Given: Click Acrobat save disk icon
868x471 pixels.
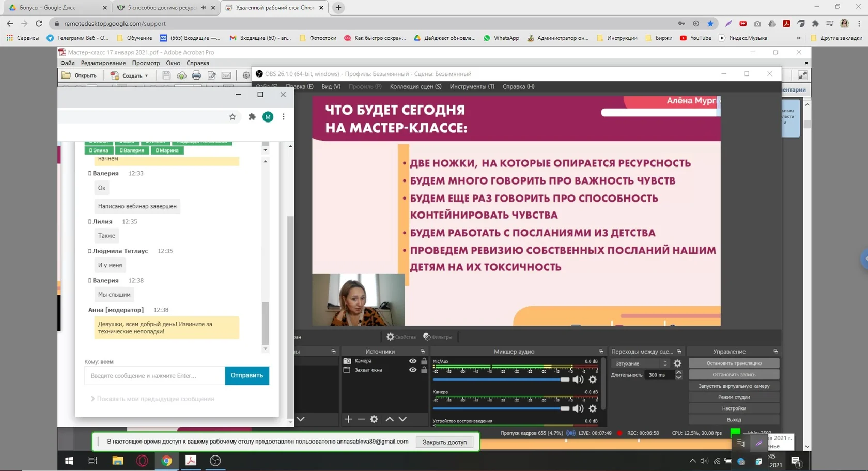Looking at the screenshot, I should coord(166,75).
